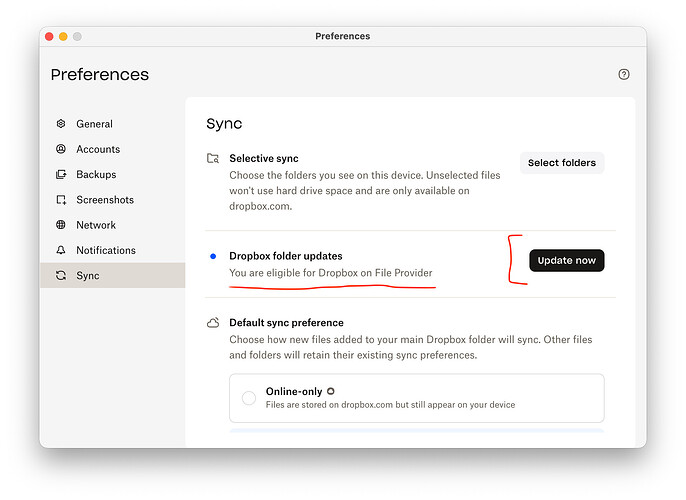
Task: Click the Backups icon in sidebar
Action: point(61,175)
